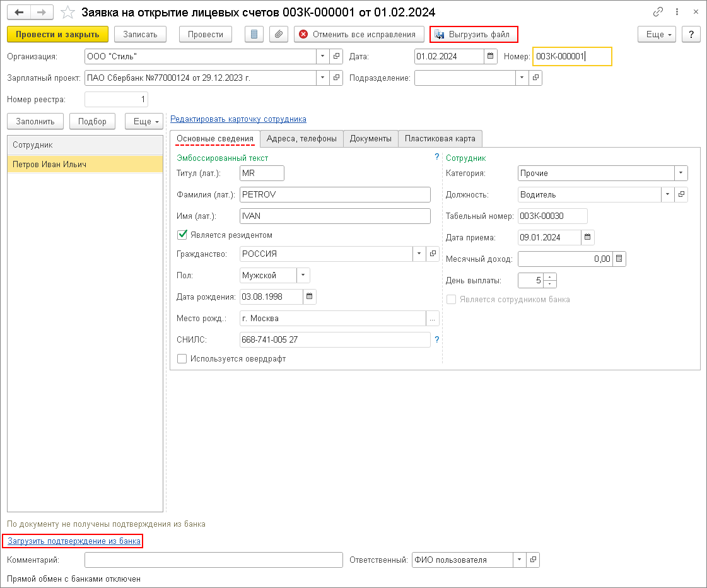Switch to the Адреса, телефоны tab
The width and height of the screenshot is (707, 588).
[x=301, y=139]
